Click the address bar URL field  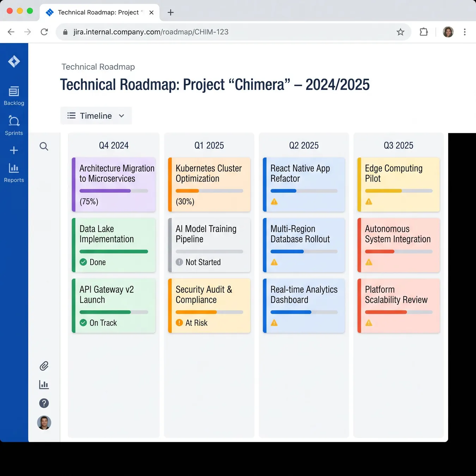pyautogui.click(x=233, y=32)
